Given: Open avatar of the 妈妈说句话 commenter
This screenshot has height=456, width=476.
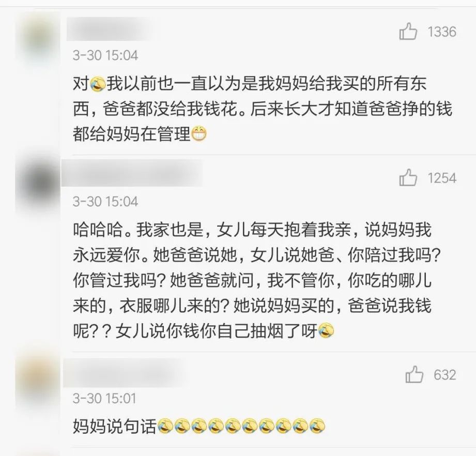Looking at the screenshot, I should 39,381.
